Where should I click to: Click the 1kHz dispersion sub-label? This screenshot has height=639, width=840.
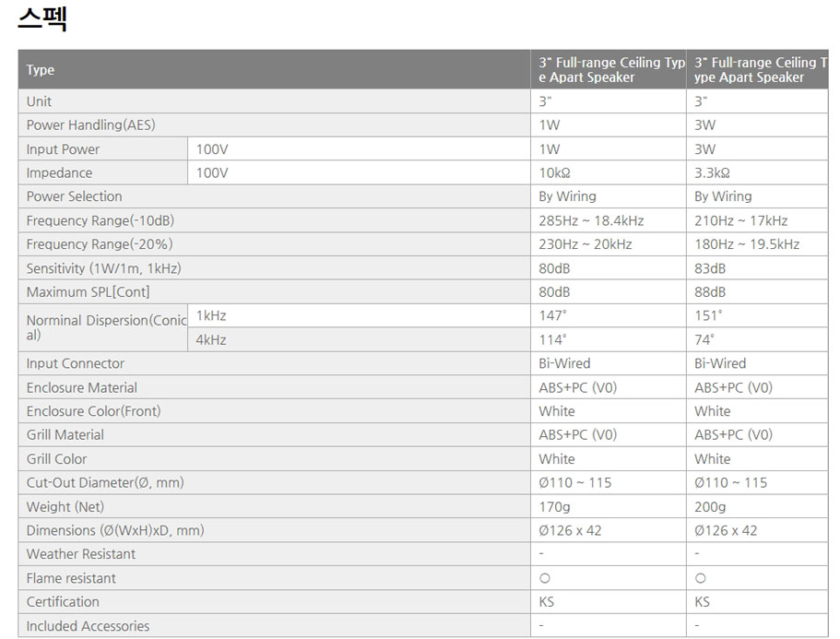pos(211,315)
